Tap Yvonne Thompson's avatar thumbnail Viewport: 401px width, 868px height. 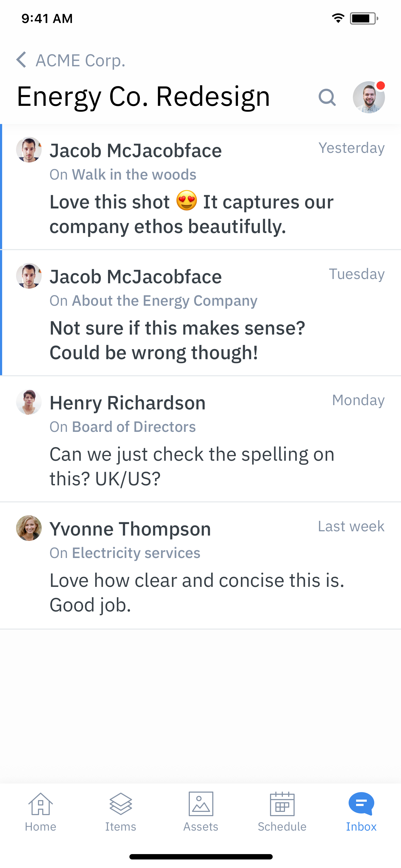point(29,528)
